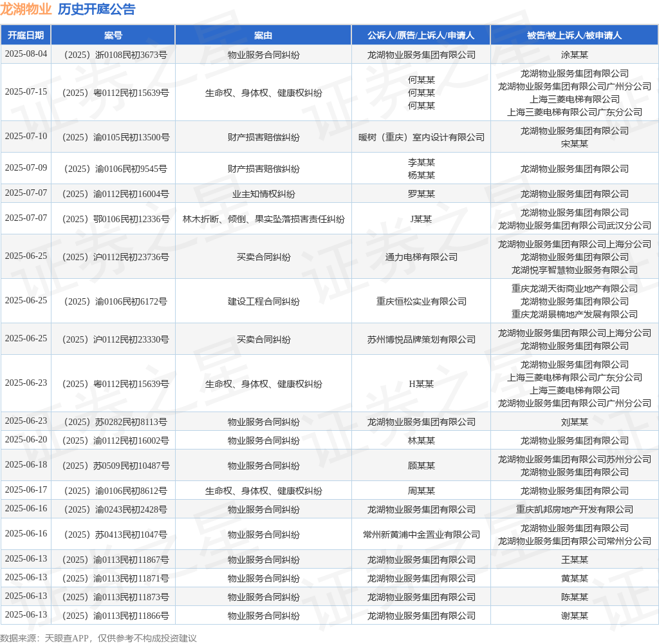Screen dimensions: 659x644
Task: Click defendant 重庆凯邦房地产开发有限公司
Action: 575,509
